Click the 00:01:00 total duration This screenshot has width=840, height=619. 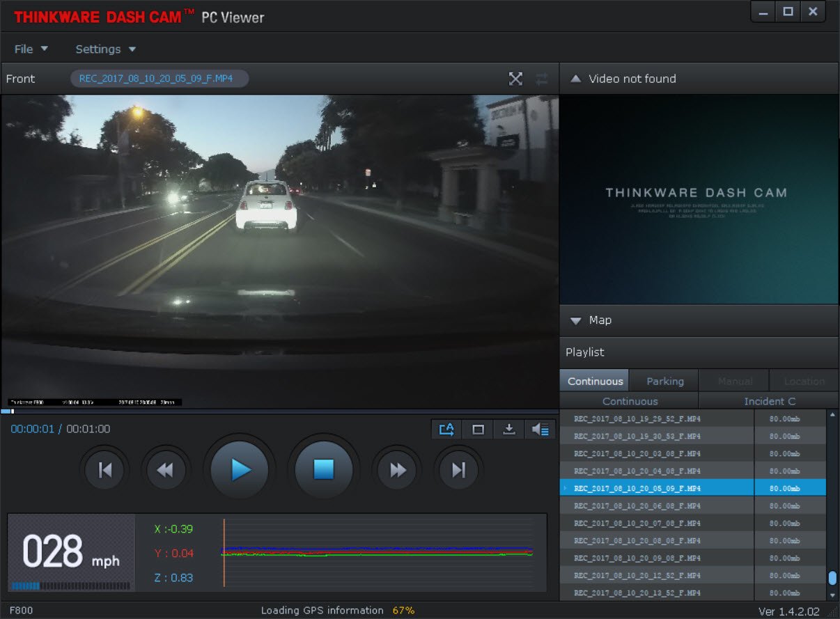[x=88, y=429]
